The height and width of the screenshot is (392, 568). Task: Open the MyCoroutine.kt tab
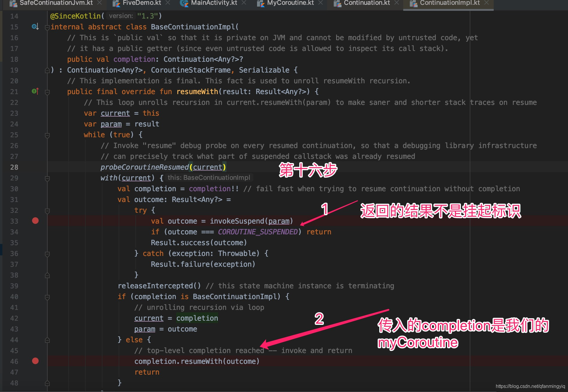pos(290,3)
